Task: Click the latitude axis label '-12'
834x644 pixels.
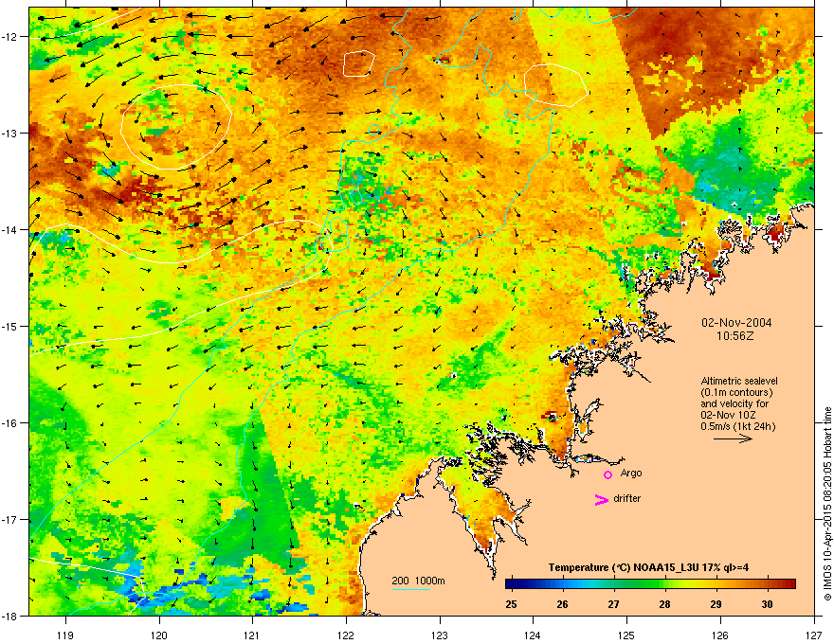Action: [10, 37]
